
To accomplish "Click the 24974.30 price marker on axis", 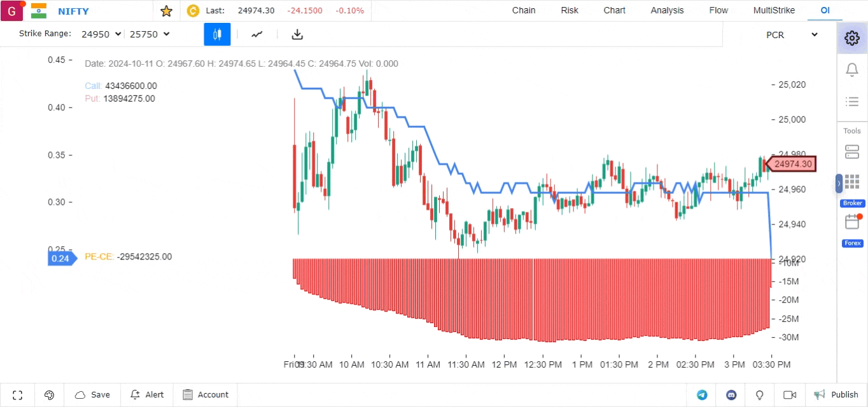I will click(x=792, y=164).
